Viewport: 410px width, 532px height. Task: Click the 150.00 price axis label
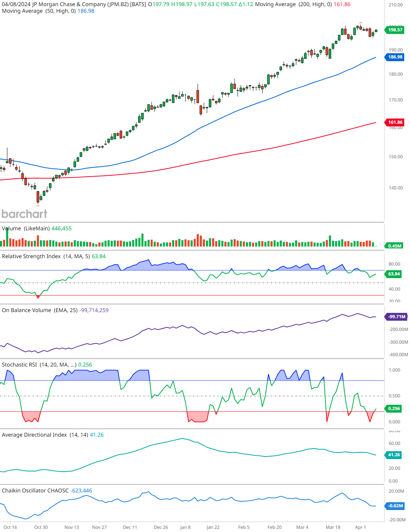(396, 157)
